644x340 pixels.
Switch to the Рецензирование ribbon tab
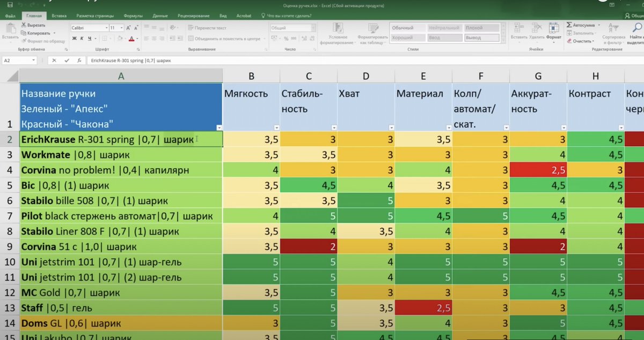pyautogui.click(x=195, y=16)
